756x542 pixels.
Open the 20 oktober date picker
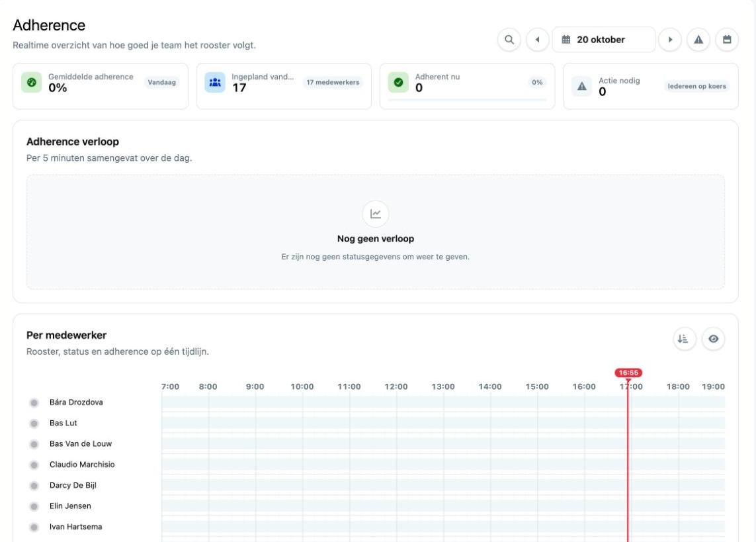pyautogui.click(x=604, y=40)
